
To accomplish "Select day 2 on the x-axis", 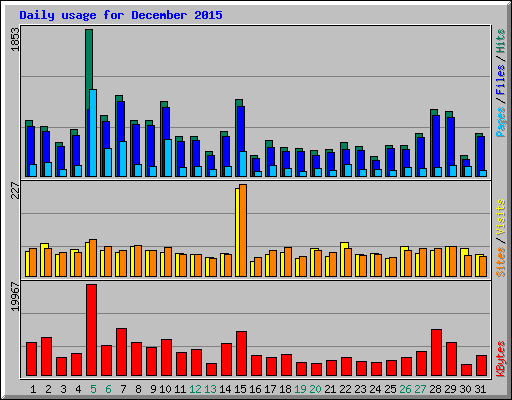I will [x=48, y=389].
